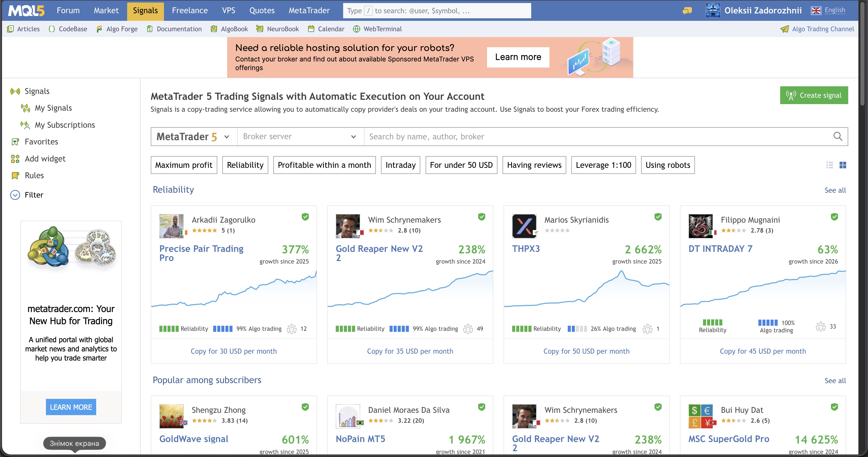868x457 pixels.
Task: Open the MetaTrader 5 platform dropdown
Action: tap(194, 137)
